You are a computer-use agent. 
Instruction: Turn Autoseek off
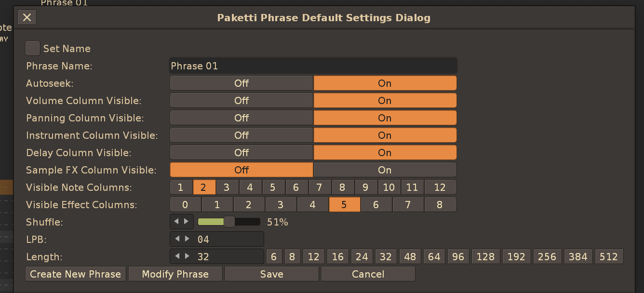point(241,83)
